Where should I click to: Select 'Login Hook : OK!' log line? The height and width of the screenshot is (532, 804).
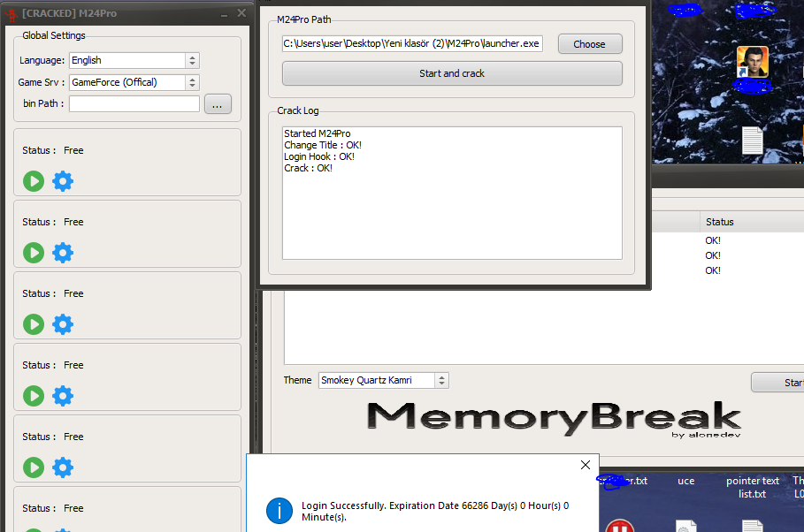click(x=319, y=156)
